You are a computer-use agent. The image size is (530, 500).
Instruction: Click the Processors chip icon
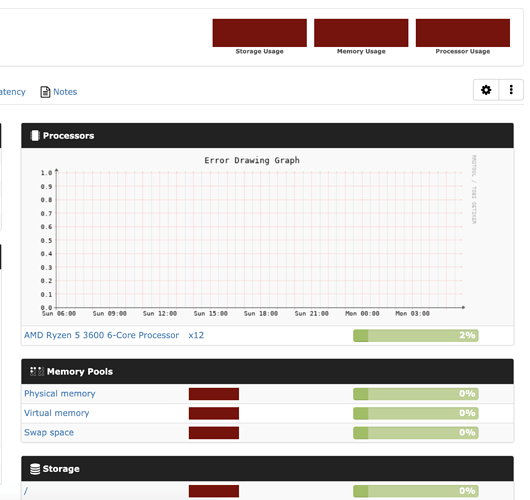[35, 136]
